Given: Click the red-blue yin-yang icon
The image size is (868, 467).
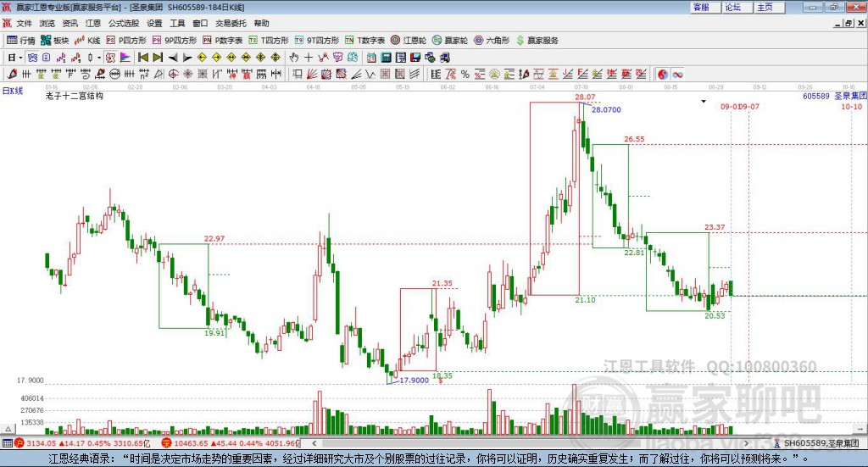Looking at the screenshot, I should point(663,74).
